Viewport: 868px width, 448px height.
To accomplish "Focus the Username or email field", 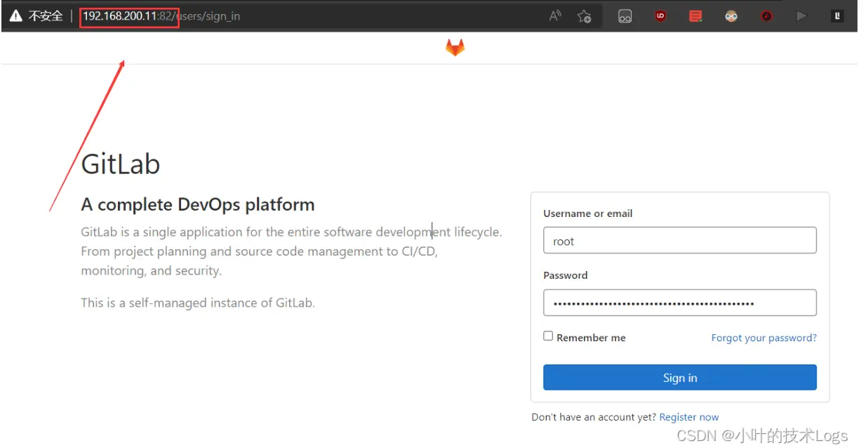I will tap(679, 241).
